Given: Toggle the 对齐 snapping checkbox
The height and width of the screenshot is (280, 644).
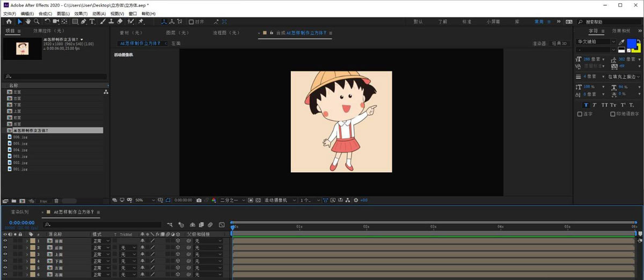Looking at the screenshot, I should pyautogui.click(x=191, y=22).
